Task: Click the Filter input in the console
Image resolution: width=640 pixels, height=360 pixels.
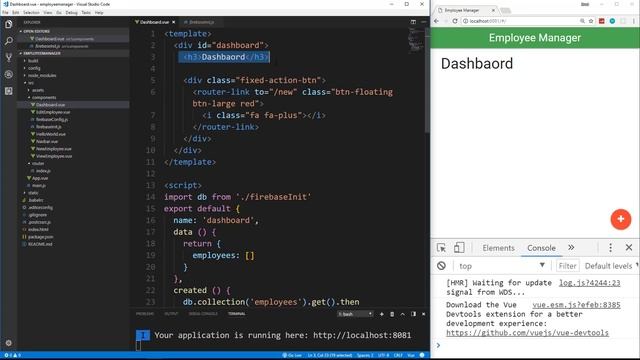Action: tap(567, 266)
